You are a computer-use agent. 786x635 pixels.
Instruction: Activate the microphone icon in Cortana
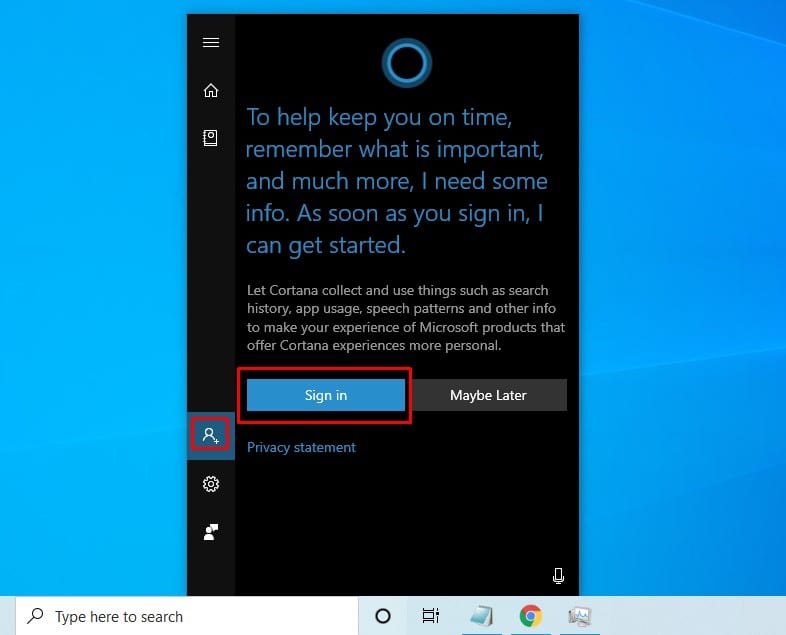(558, 576)
